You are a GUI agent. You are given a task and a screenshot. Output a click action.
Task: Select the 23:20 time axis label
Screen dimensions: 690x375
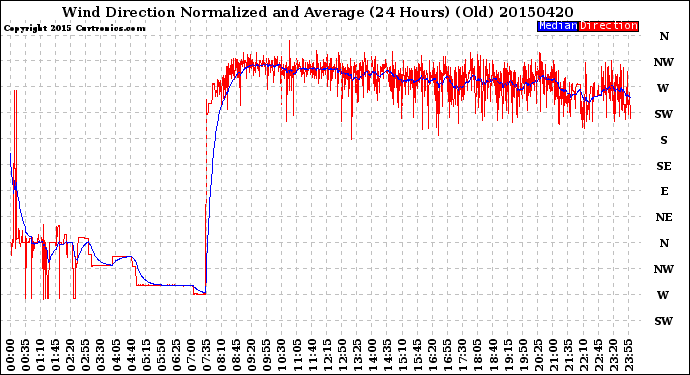[613, 355]
